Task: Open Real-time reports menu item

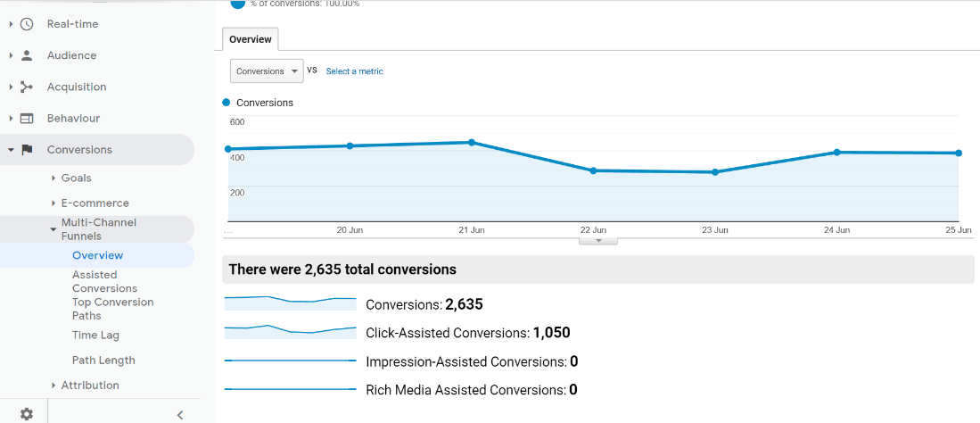Action: (72, 24)
